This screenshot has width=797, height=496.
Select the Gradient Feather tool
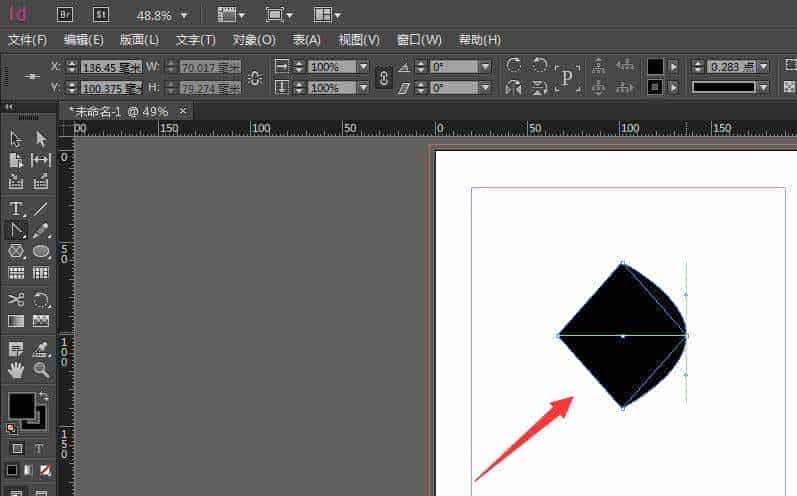click(41, 321)
